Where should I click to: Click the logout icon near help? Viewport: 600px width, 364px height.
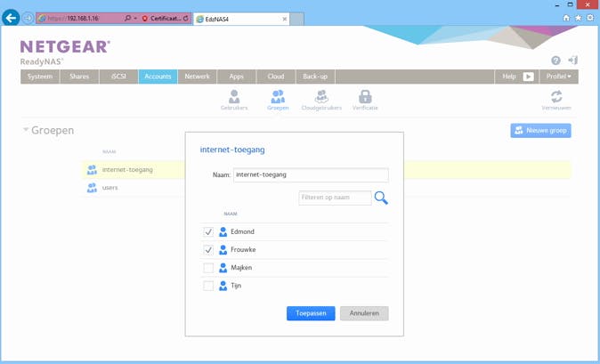[572, 60]
